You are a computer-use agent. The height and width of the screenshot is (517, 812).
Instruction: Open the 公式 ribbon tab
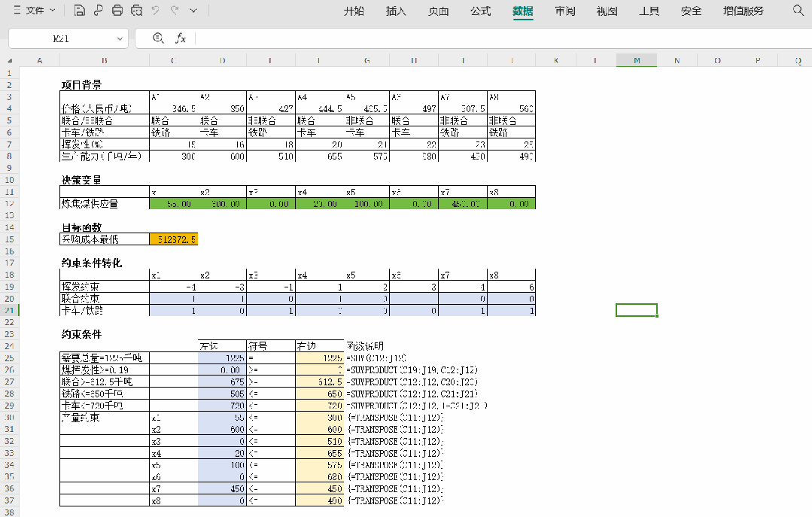coord(481,11)
